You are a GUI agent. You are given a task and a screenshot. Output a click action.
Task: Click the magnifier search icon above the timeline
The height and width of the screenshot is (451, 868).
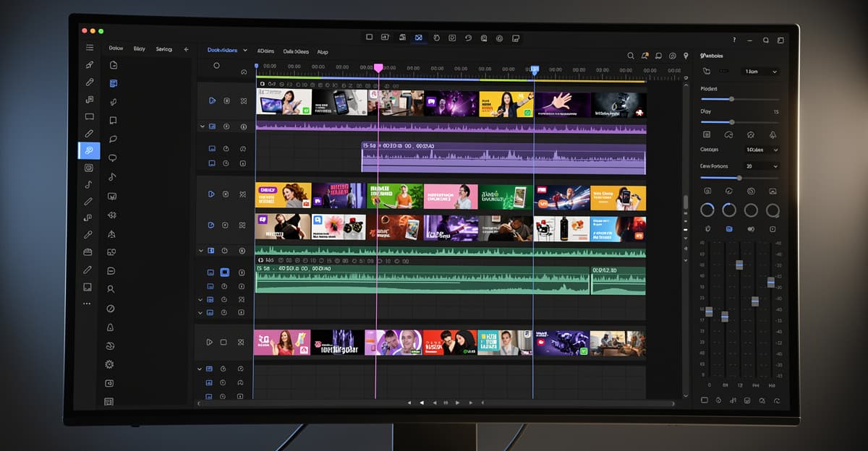[631, 56]
